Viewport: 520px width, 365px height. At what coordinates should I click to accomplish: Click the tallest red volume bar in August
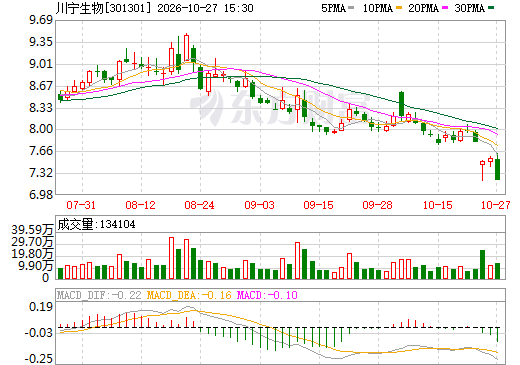(x=171, y=258)
